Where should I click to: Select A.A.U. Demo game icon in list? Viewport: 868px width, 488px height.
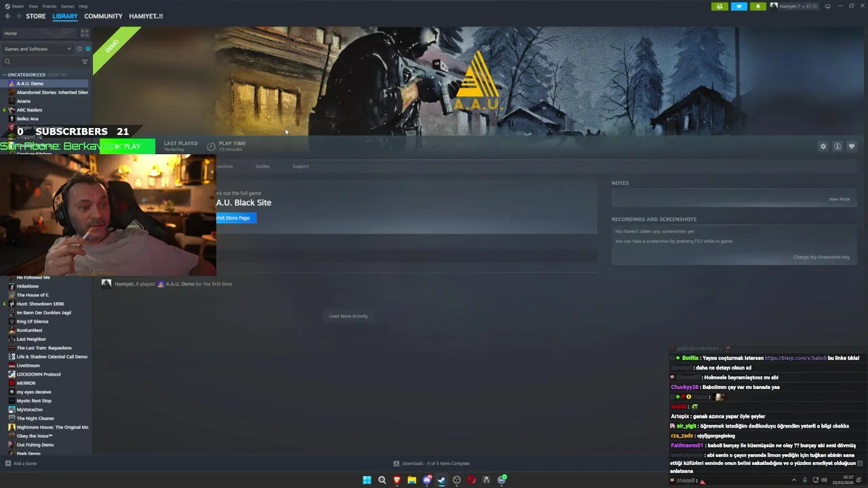tap(12, 83)
